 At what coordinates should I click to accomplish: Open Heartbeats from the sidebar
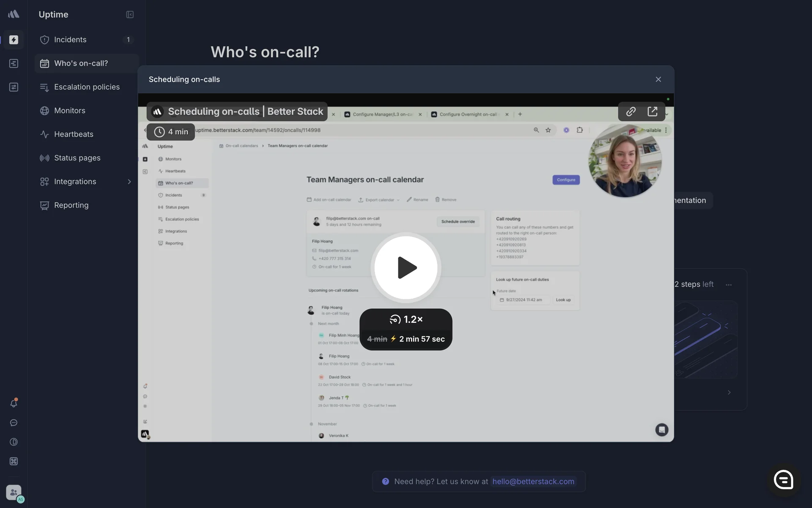(x=74, y=134)
